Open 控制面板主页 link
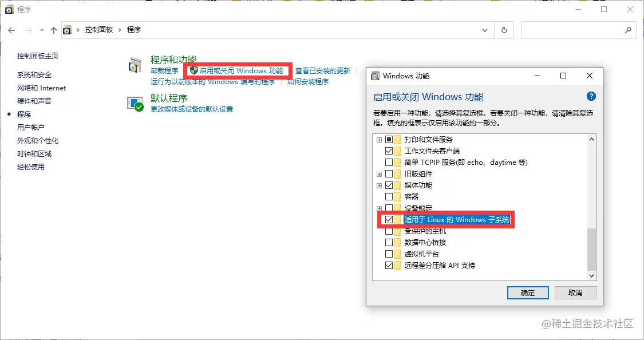Image resolution: width=644 pixels, height=340 pixels. [x=38, y=56]
